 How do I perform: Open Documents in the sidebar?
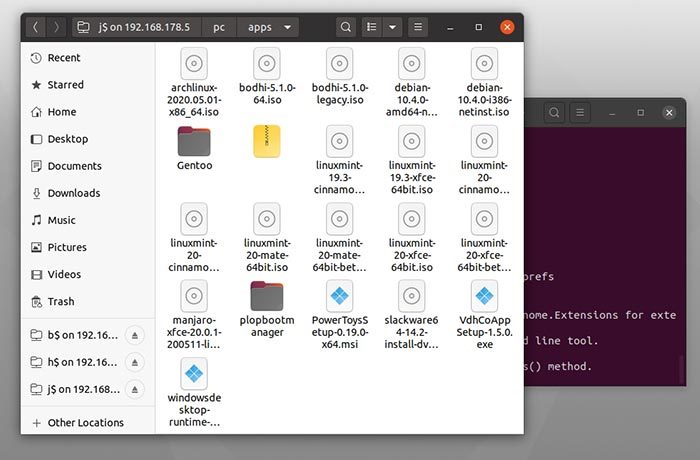point(88,166)
